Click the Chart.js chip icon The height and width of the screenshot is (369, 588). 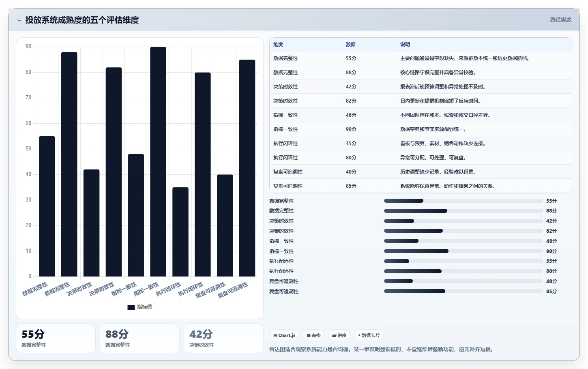275,335
